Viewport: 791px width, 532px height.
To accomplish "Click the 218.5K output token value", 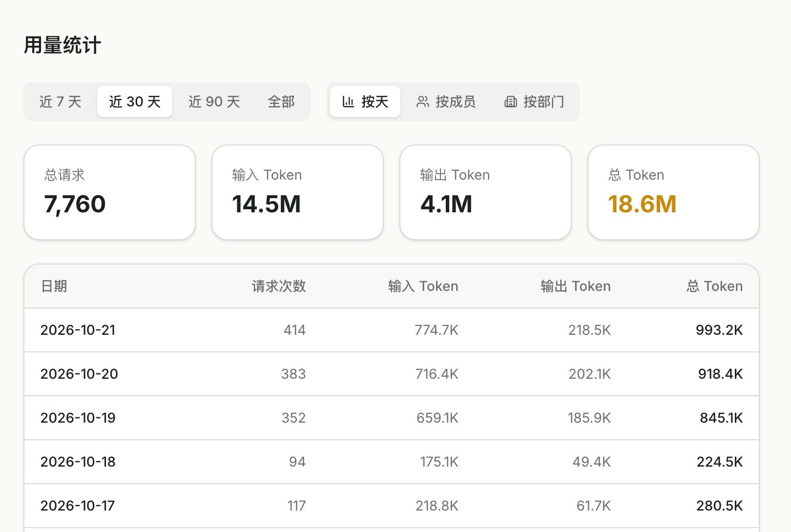I will coord(589,330).
